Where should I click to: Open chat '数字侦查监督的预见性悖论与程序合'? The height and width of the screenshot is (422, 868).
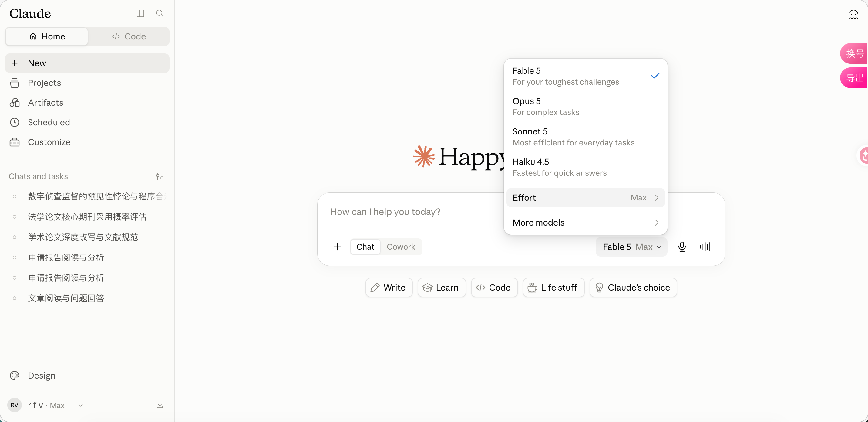87,197
